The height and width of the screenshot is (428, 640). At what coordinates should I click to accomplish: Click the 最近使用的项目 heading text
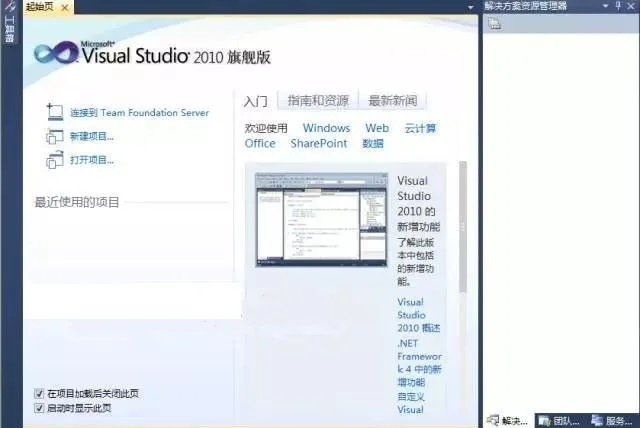(x=77, y=202)
